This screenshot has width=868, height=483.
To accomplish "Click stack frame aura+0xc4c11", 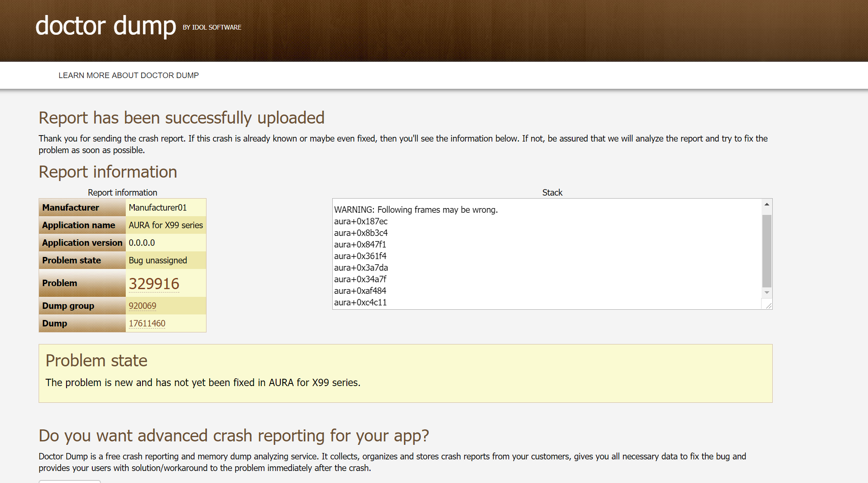I will (x=360, y=302).
